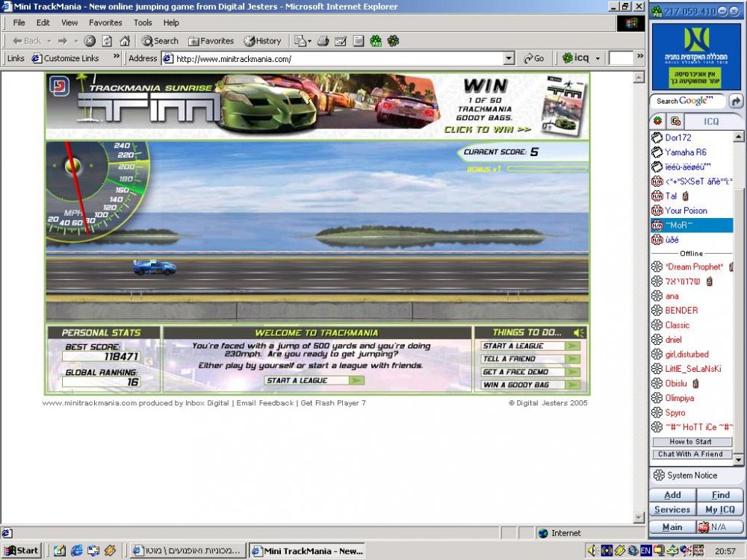Click the Get a Free Demo button
Screen dimensions: 747x560
[530, 372]
